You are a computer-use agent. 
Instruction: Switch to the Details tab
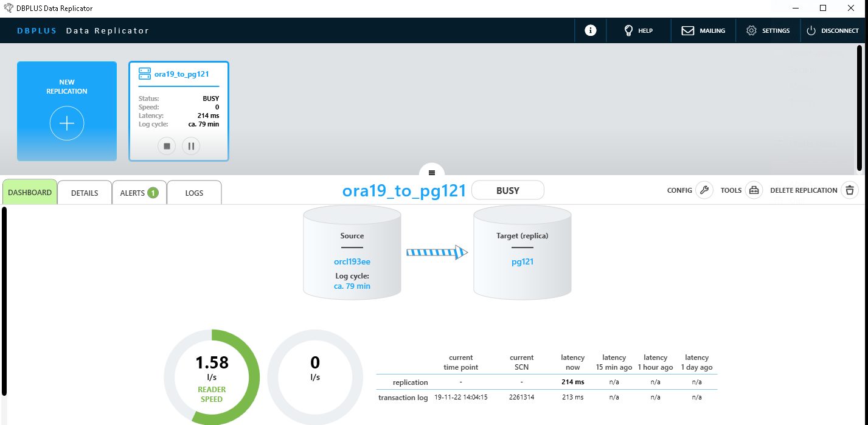85,193
